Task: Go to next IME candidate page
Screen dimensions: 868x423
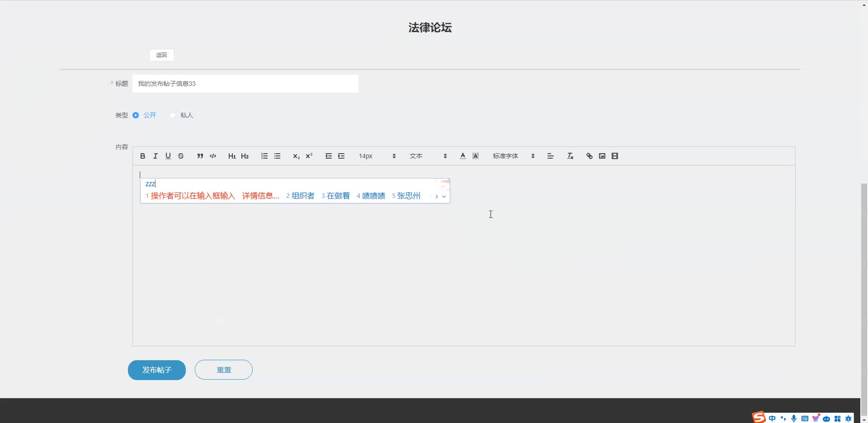Action: click(x=437, y=197)
